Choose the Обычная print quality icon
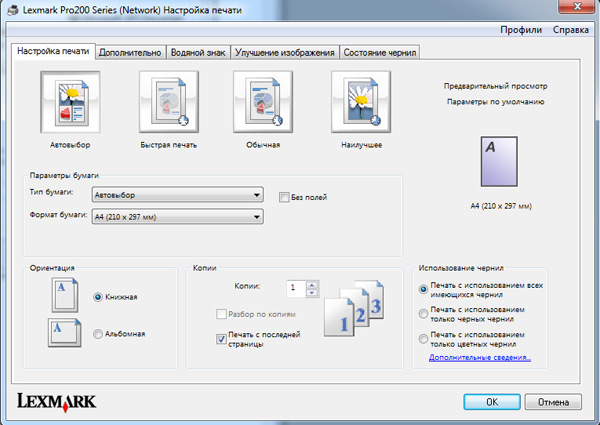Screen dimensions: 600x425 pos(262,104)
